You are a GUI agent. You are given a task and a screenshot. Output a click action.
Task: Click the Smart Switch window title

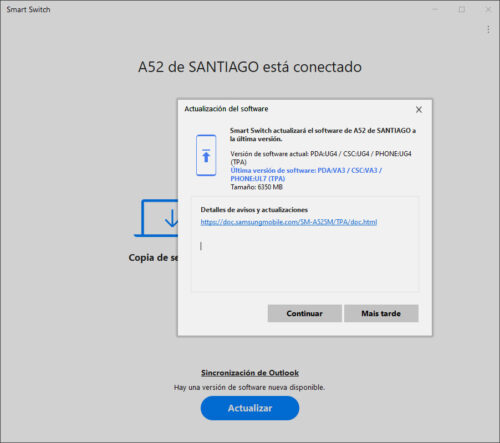[x=28, y=10]
